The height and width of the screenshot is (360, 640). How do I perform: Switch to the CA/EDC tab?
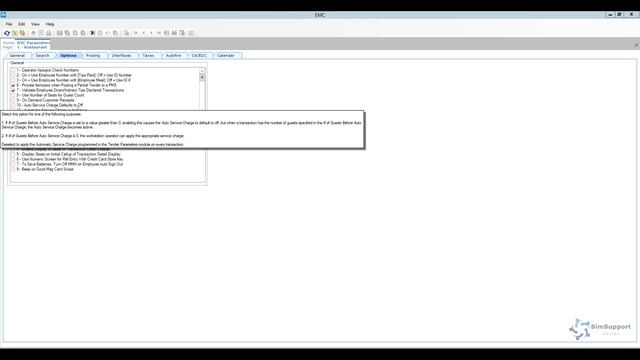[x=199, y=56]
